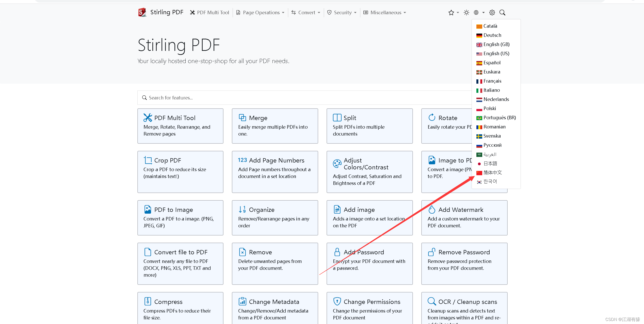Select Nederlands language
Screen dimensions: 644x324
click(x=496, y=99)
